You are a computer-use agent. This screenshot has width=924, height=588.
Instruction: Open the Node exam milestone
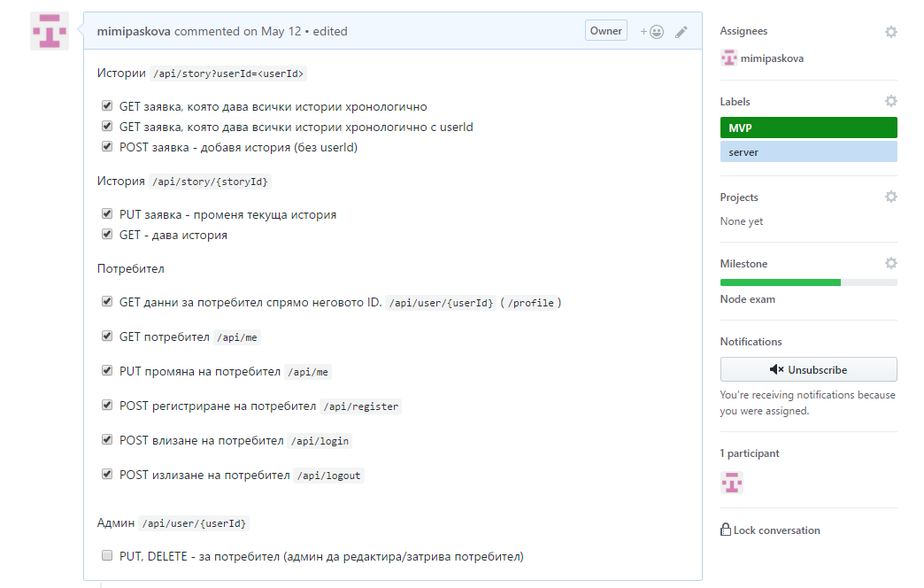coord(747,299)
